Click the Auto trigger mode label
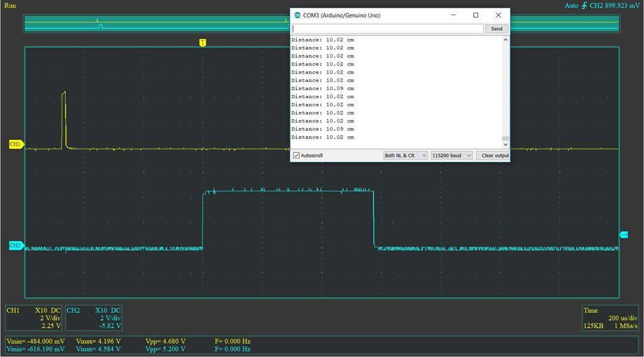644x357 pixels. pos(571,6)
